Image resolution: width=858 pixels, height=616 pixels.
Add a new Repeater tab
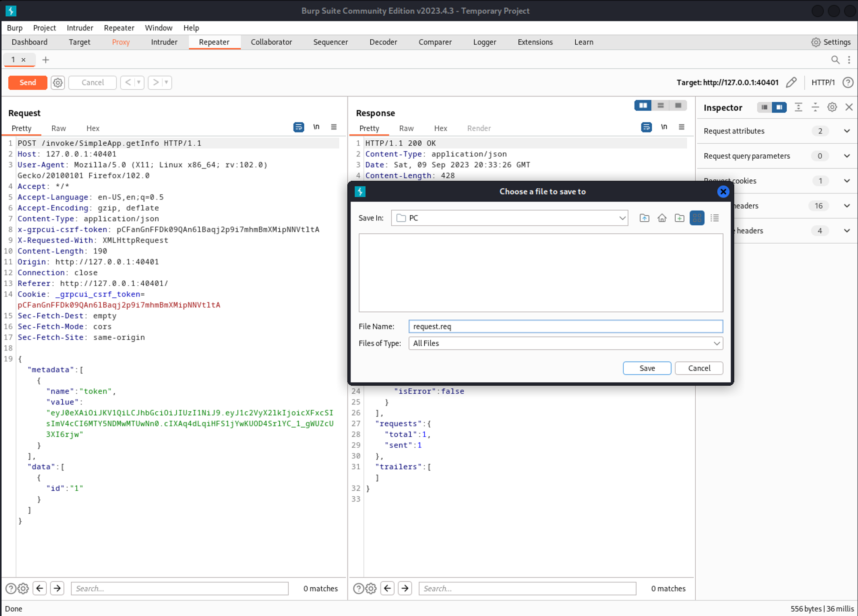coord(46,60)
